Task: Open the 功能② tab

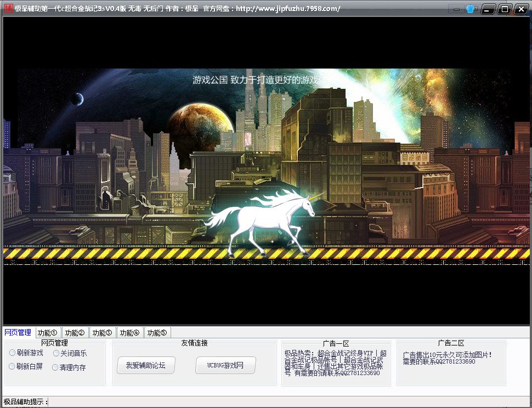Action: (x=75, y=333)
